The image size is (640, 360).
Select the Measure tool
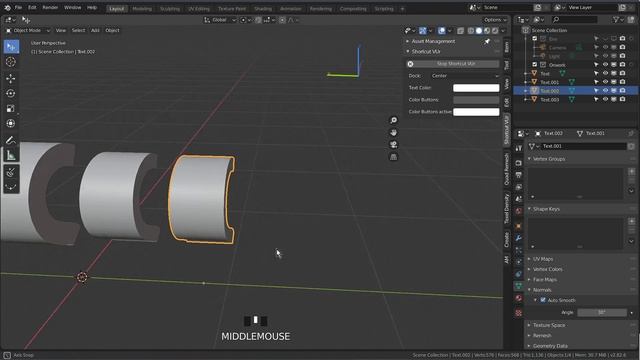pos(11,155)
